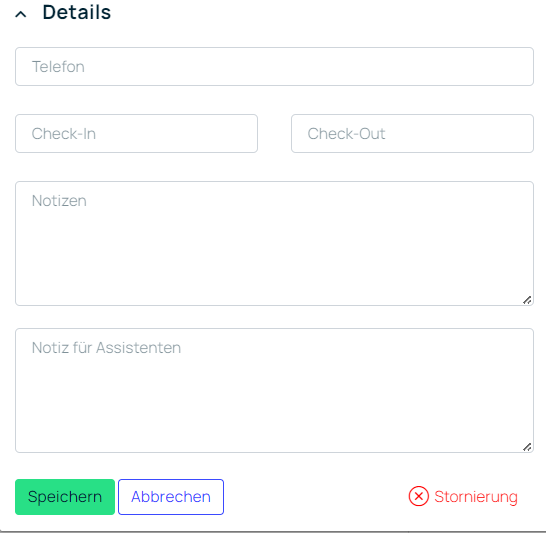
Task: Place cursor on the Telefon placeholder text
Action: click(x=58, y=66)
